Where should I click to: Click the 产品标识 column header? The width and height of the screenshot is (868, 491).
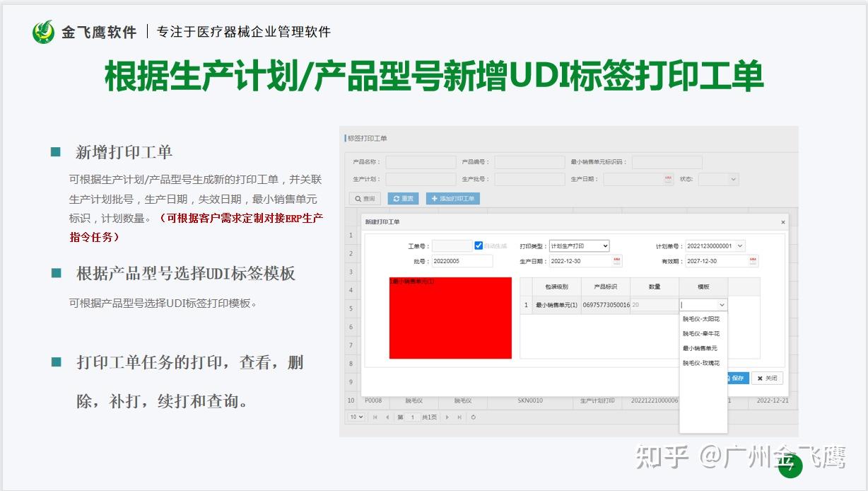coord(606,287)
